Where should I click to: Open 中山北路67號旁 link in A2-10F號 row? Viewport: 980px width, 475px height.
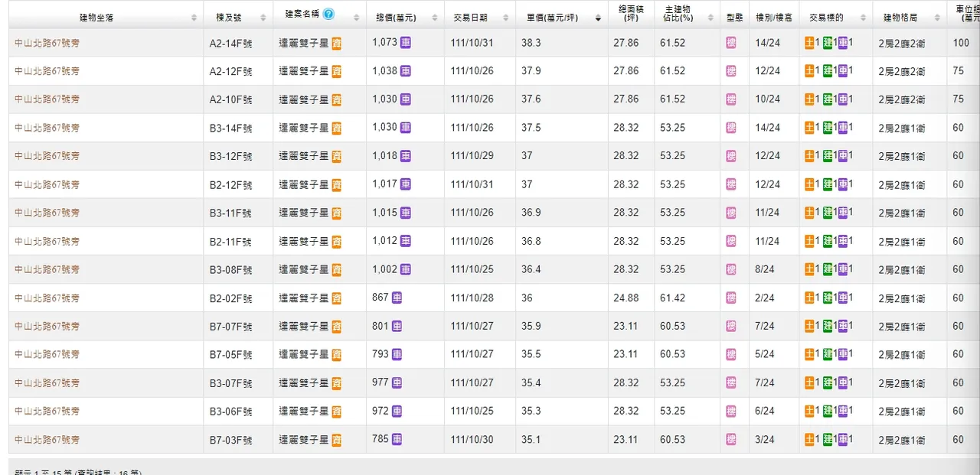(x=47, y=99)
